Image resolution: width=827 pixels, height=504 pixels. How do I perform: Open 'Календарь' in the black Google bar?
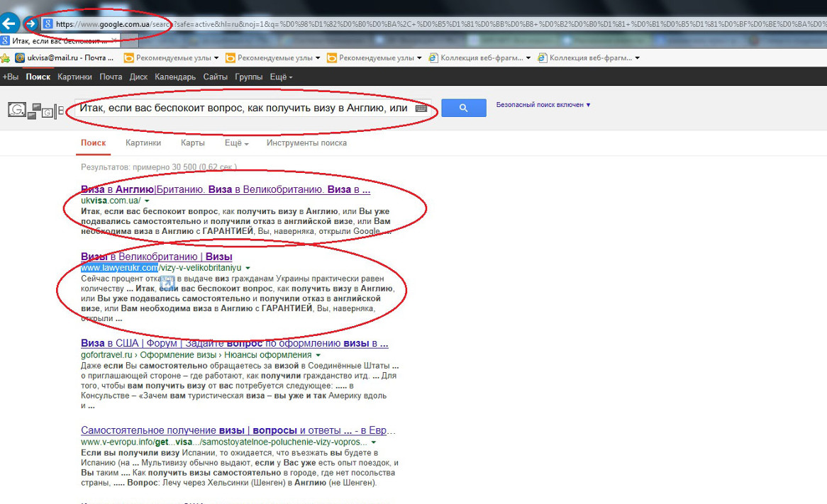(x=175, y=77)
